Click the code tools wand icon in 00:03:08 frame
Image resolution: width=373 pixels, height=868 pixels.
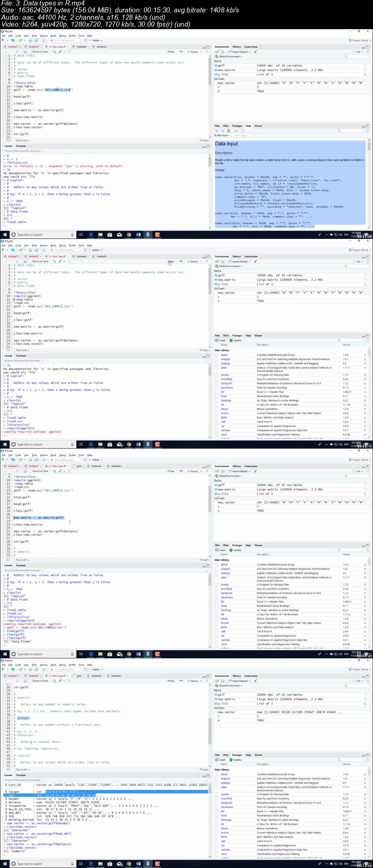coord(60,52)
